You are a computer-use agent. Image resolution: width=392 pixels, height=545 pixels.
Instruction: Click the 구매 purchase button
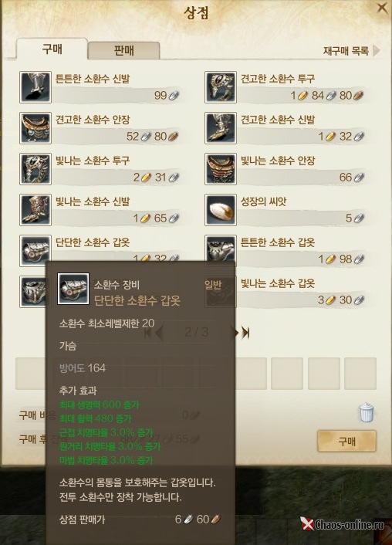[346, 441]
